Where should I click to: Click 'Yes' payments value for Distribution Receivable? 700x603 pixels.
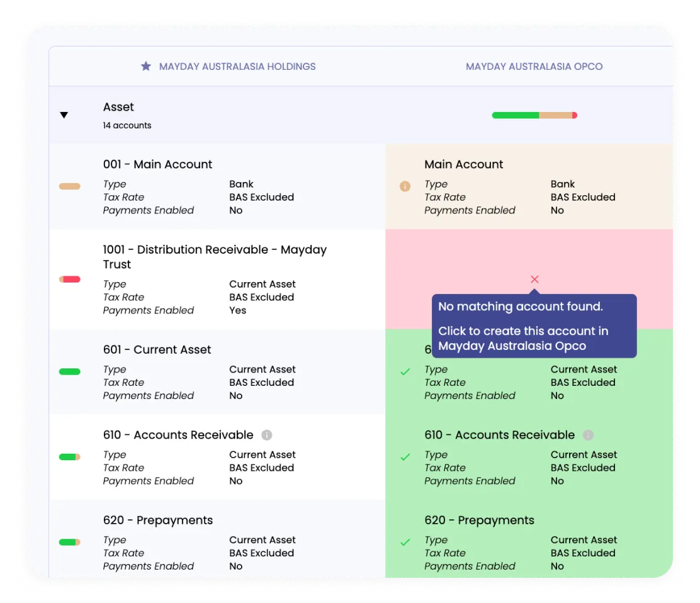point(237,310)
